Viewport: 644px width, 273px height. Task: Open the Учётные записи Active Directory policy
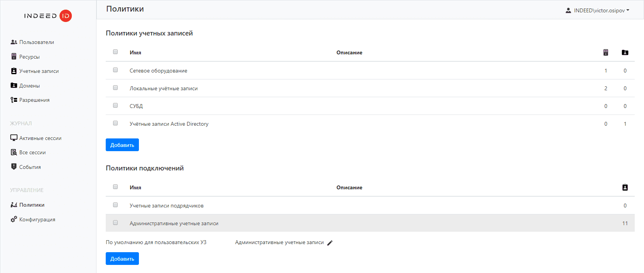point(169,124)
